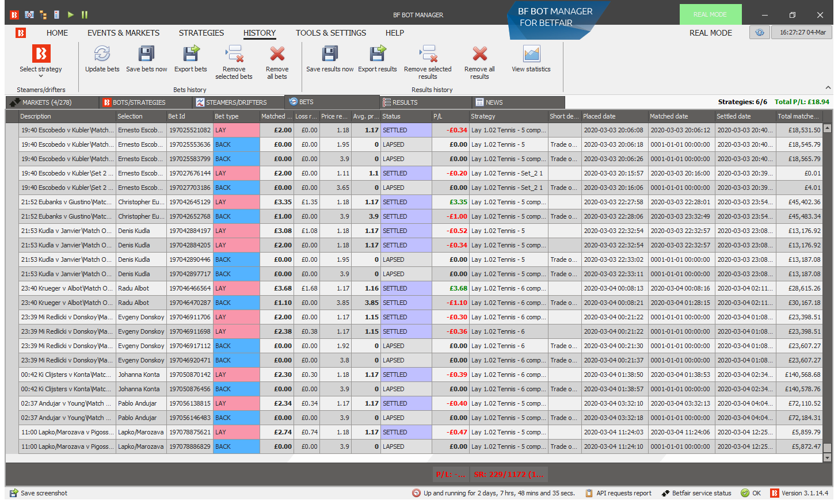The width and height of the screenshot is (838, 504).
Task: Click the Export results icon
Action: pyautogui.click(x=378, y=54)
